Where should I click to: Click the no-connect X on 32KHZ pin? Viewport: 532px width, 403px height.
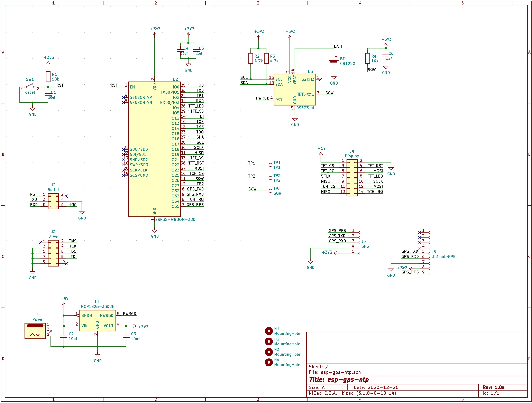pyautogui.click(x=321, y=79)
